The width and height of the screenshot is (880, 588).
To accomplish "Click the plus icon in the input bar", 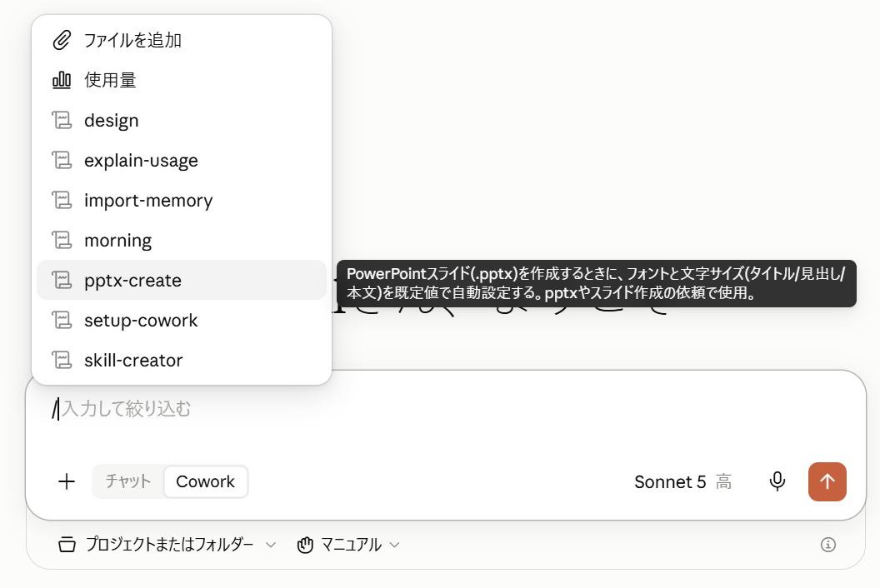I will [67, 481].
